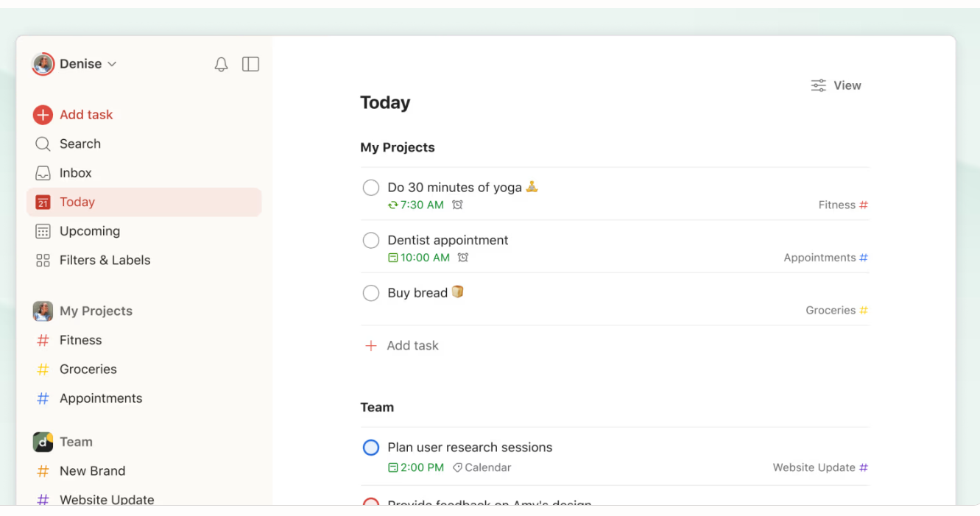Screen dimensions: 980x516
Task: Complete the Do 30 minutes of yoga task
Action: pos(370,187)
